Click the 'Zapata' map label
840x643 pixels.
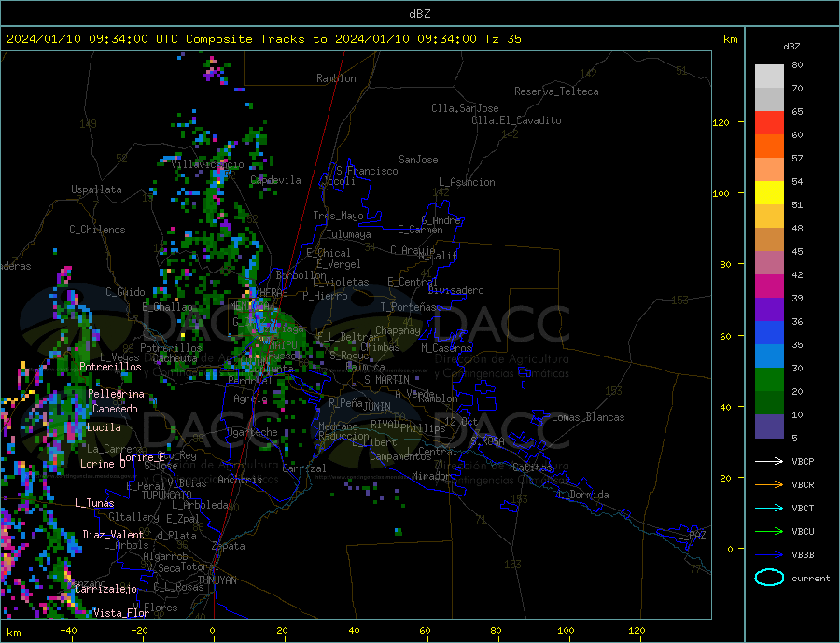229,547
